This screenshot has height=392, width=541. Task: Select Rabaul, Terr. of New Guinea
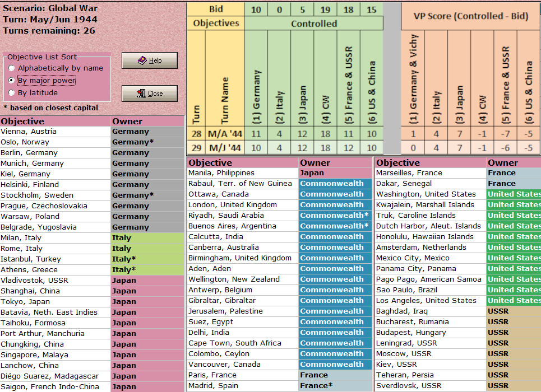(243, 184)
